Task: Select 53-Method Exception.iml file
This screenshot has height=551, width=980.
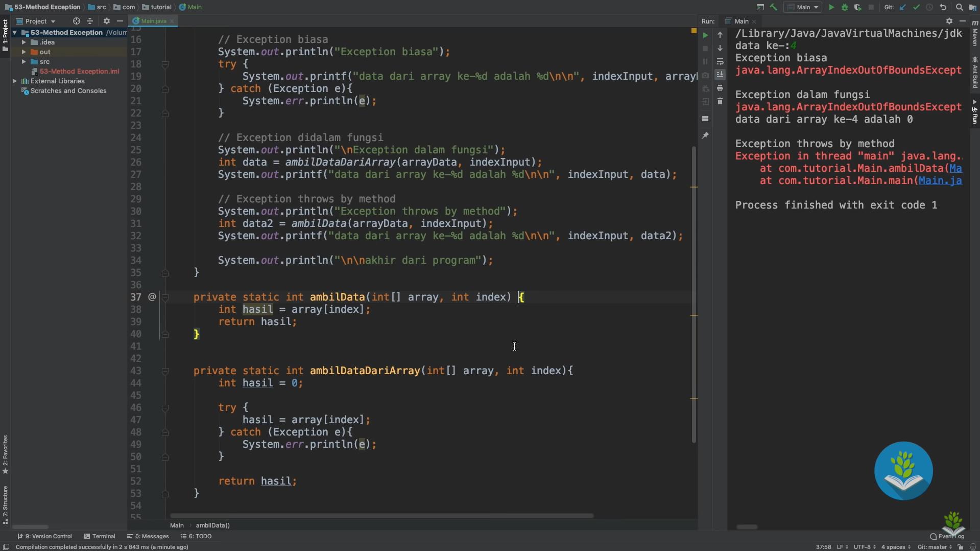Action: (75, 71)
